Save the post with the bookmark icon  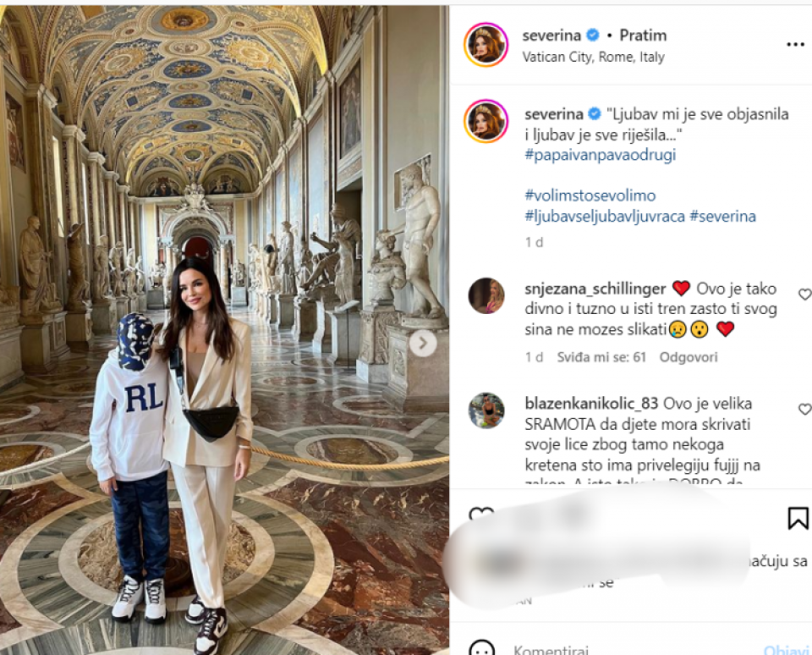798,518
